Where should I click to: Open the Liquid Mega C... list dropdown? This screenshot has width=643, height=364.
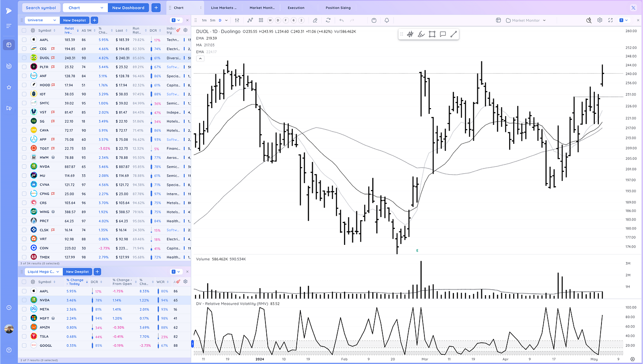[43, 272]
